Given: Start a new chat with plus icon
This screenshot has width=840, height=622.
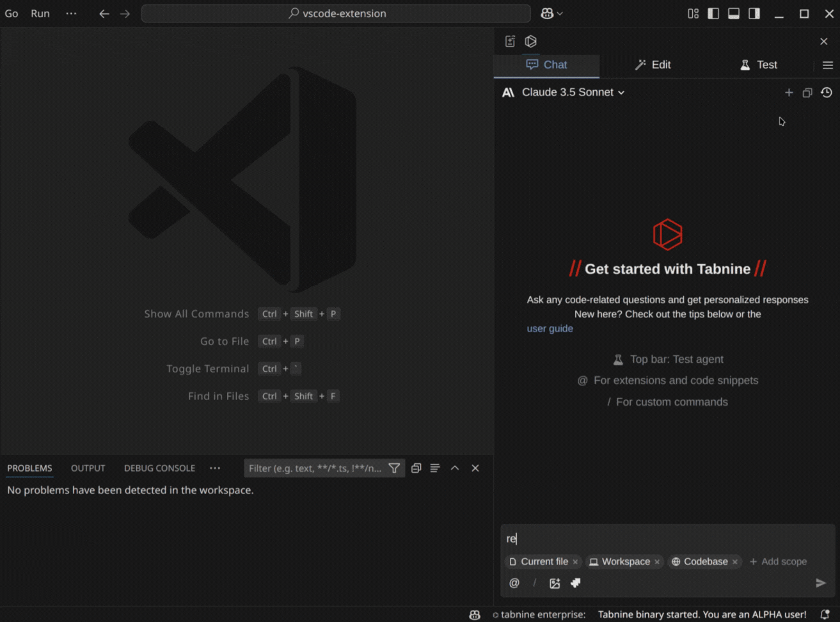Looking at the screenshot, I should [789, 93].
